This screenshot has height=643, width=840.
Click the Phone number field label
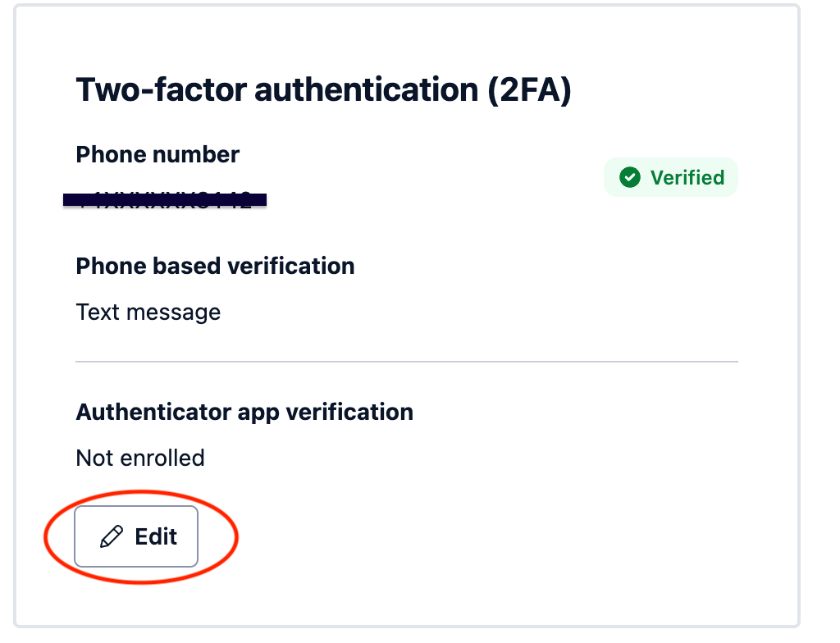point(157,154)
